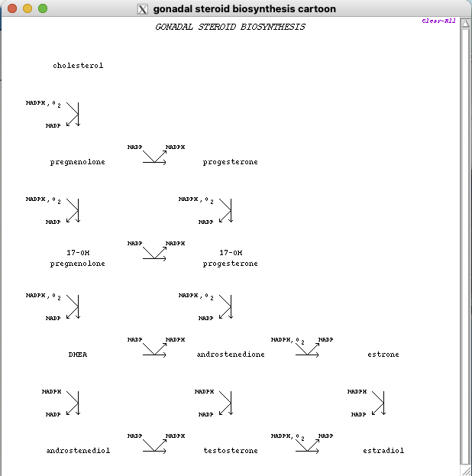This screenshot has height=476, width=472.
Task: Click the cholesterol compound label
Action: (x=78, y=66)
